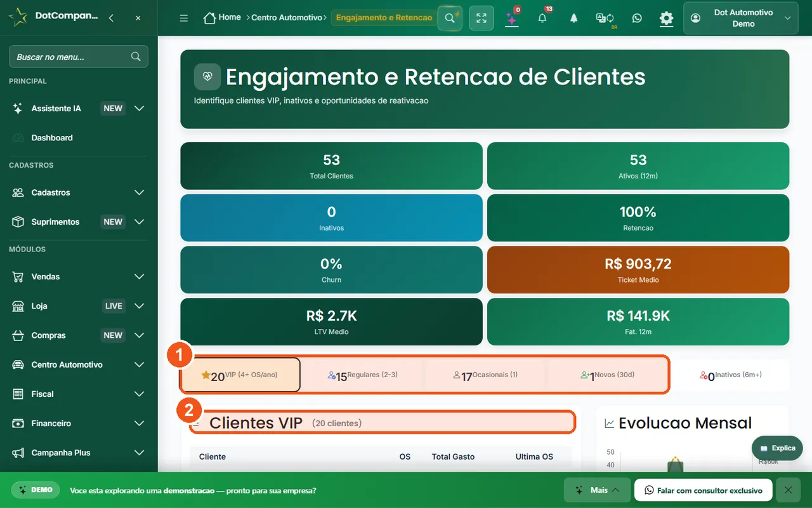Expand Financeiro menu chevron
Viewport: 812px width, 508px height.
click(x=140, y=424)
